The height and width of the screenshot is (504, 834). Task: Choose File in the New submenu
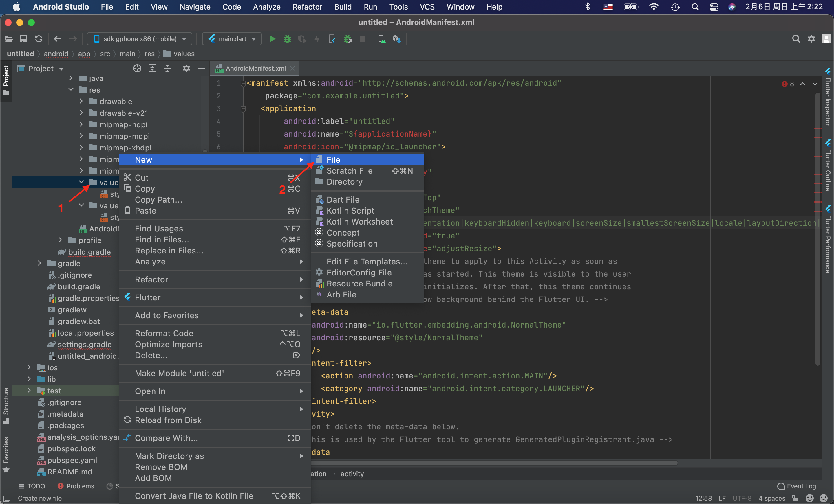click(367, 160)
